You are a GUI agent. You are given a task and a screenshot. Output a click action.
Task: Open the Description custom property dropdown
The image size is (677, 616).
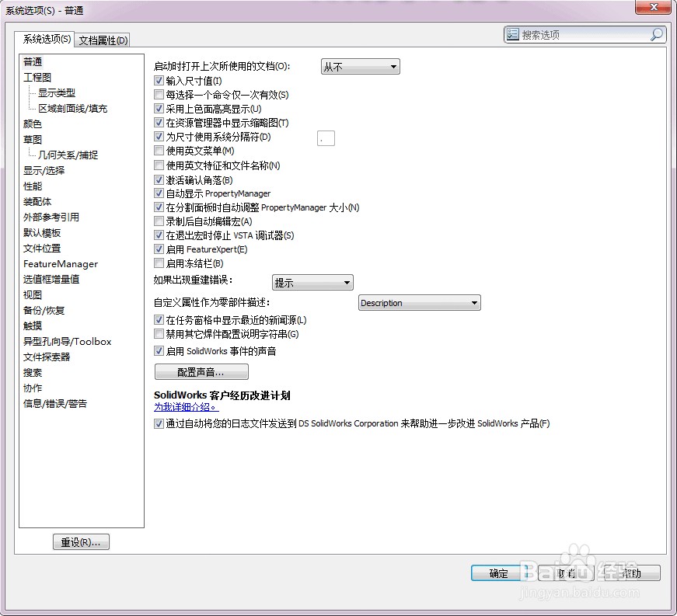pyautogui.click(x=419, y=303)
